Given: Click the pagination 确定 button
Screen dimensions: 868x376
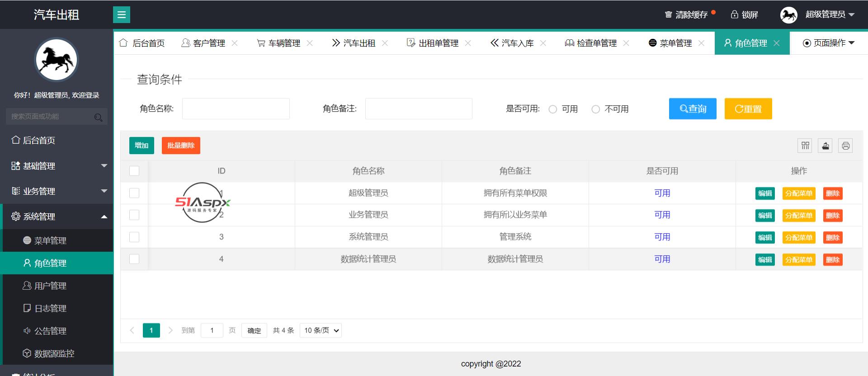Looking at the screenshot, I should point(254,330).
